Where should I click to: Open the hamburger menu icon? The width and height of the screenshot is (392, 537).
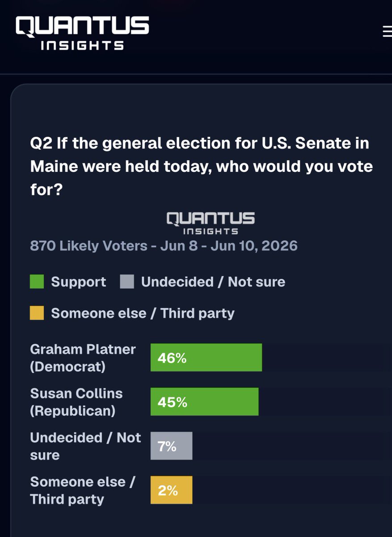(387, 32)
